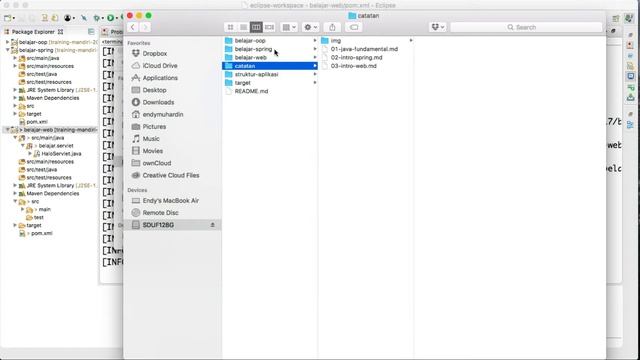Open the Finder arrange-by dropdown

[289, 27]
